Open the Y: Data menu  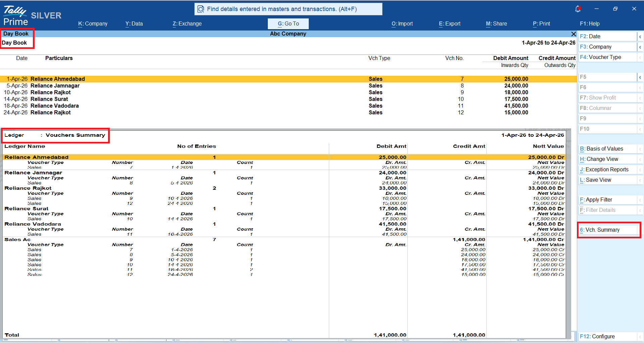(134, 23)
